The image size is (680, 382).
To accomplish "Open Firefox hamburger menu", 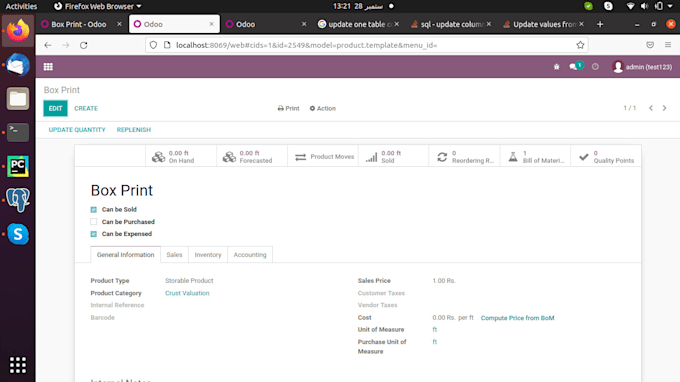I will click(x=668, y=45).
